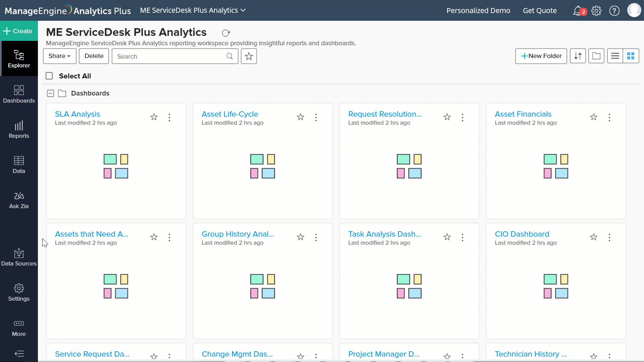Click the sort order icon
Image resolution: width=644 pixels, height=362 pixels.
[x=578, y=56]
